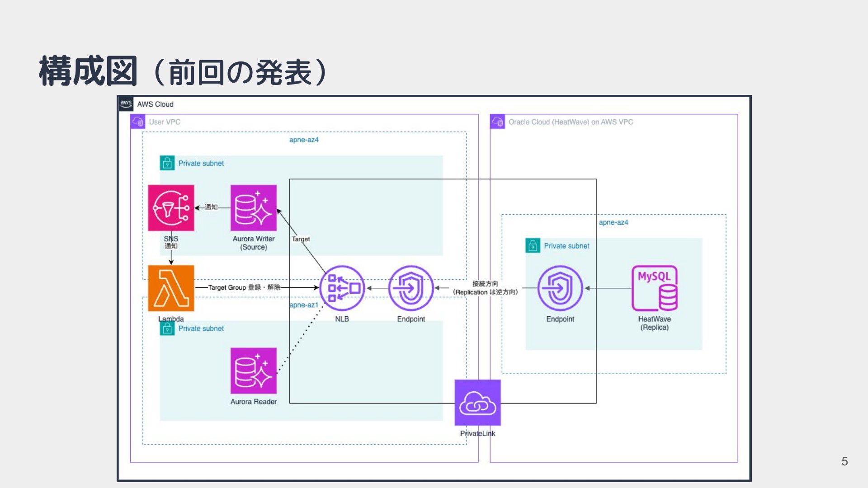Click the Target arrow label
The height and width of the screenshot is (488, 868).
[x=301, y=239]
